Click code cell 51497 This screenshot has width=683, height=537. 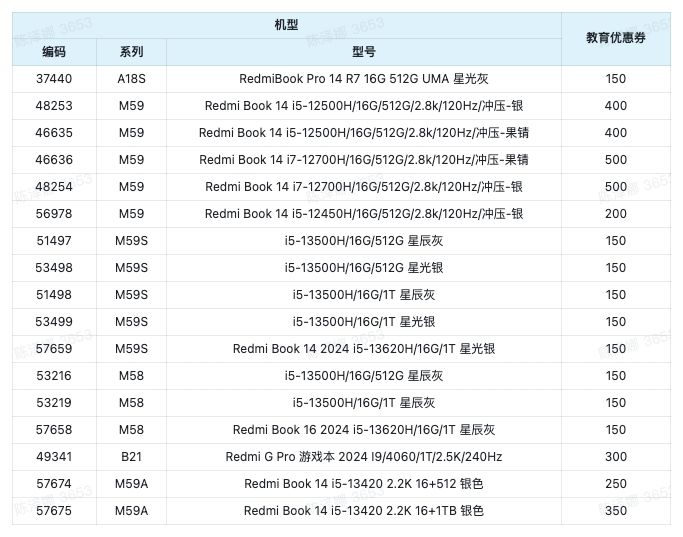pyautogui.click(x=54, y=240)
